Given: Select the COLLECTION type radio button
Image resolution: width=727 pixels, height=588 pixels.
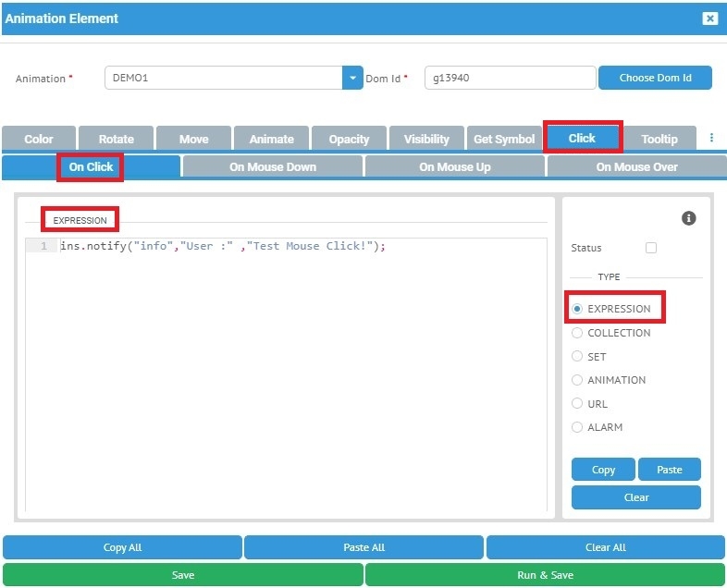Looking at the screenshot, I should pyautogui.click(x=578, y=333).
